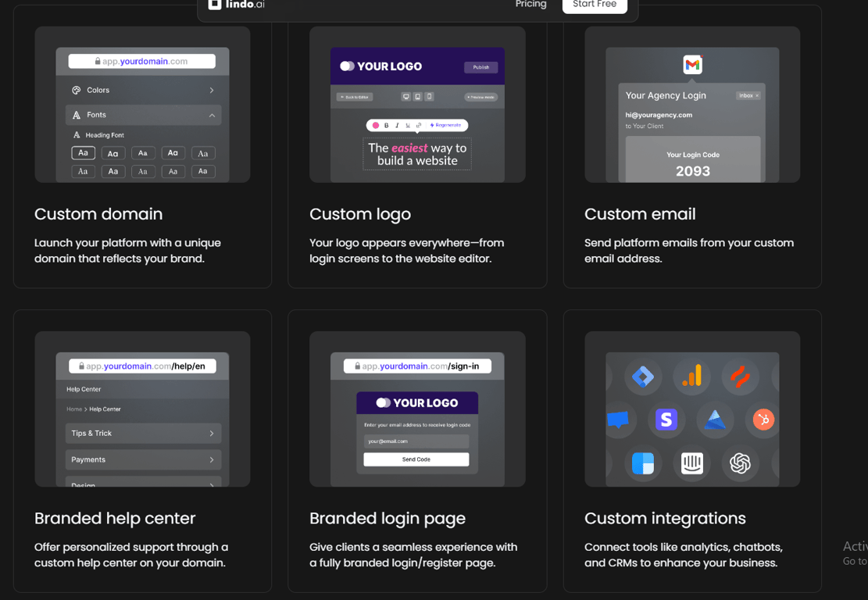Click the Heading Font label
This screenshot has height=600, width=868.
pyautogui.click(x=105, y=135)
